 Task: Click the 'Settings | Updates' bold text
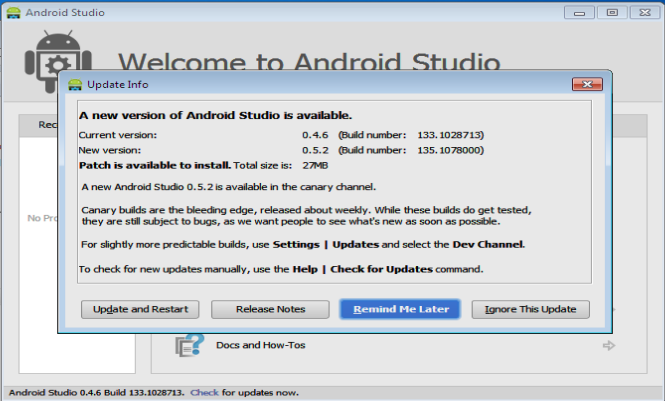pyautogui.click(x=326, y=245)
